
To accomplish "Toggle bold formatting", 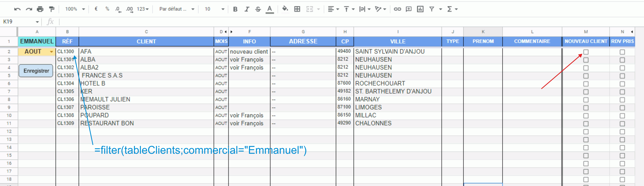I will 235,9.
